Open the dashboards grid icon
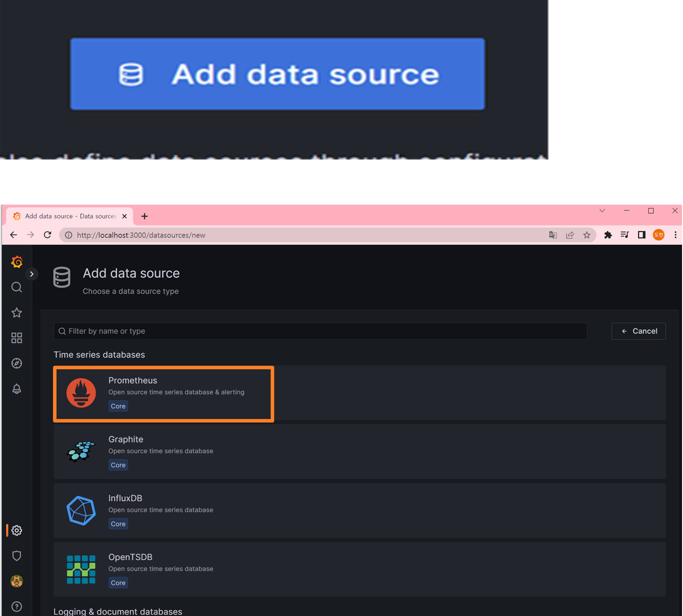 point(17,338)
